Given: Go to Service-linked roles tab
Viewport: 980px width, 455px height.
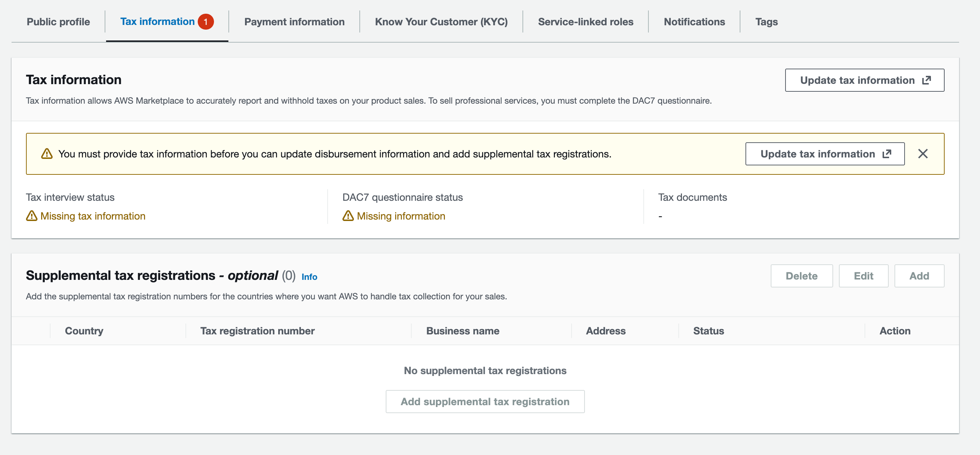Looking at the screenshot, I should click(x=586, y=22).
